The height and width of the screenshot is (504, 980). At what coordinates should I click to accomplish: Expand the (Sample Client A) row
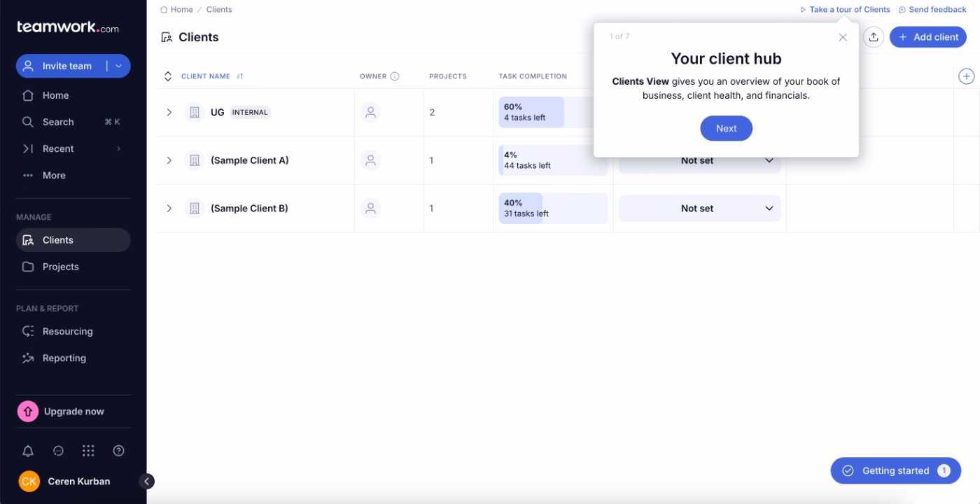(169, 160)
